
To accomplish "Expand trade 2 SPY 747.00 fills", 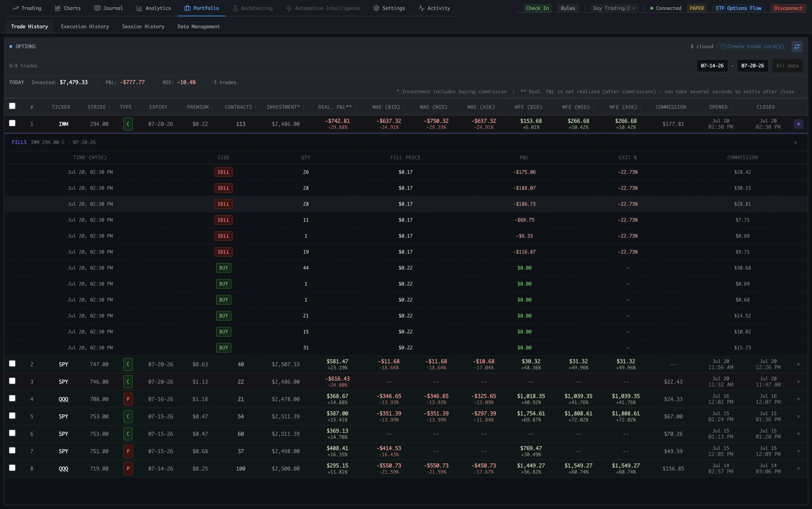I will (798, 365).
